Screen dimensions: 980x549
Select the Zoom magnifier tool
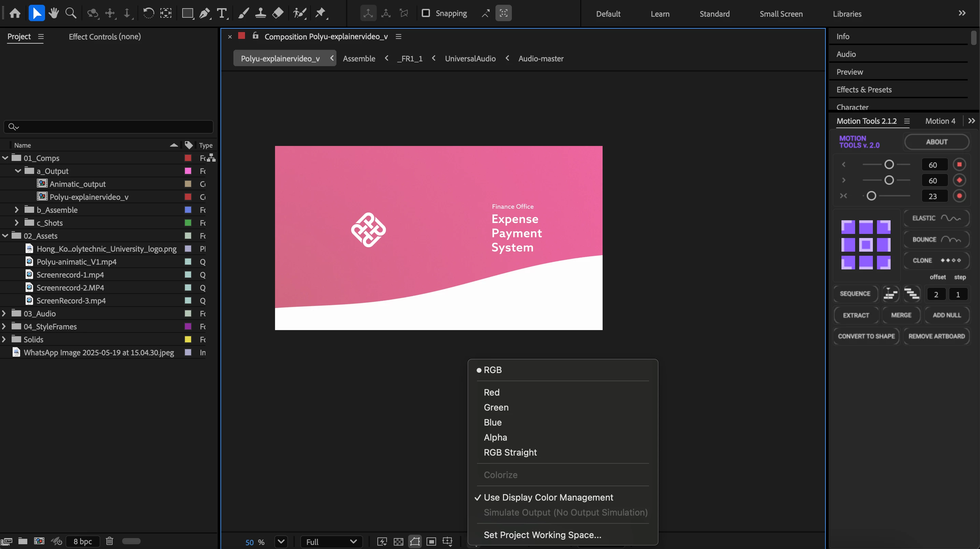pyautogui.click(x=71, y=13)
